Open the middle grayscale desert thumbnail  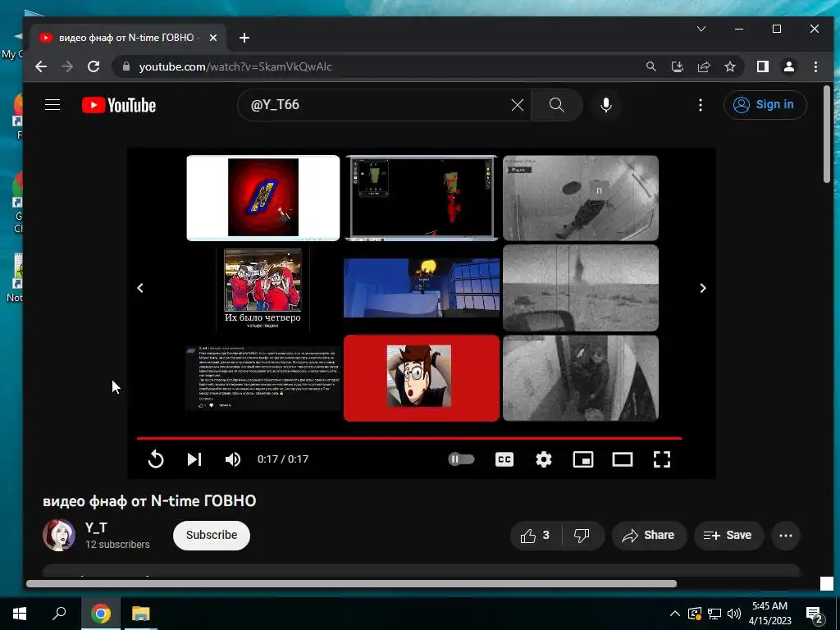click(581, 288)
